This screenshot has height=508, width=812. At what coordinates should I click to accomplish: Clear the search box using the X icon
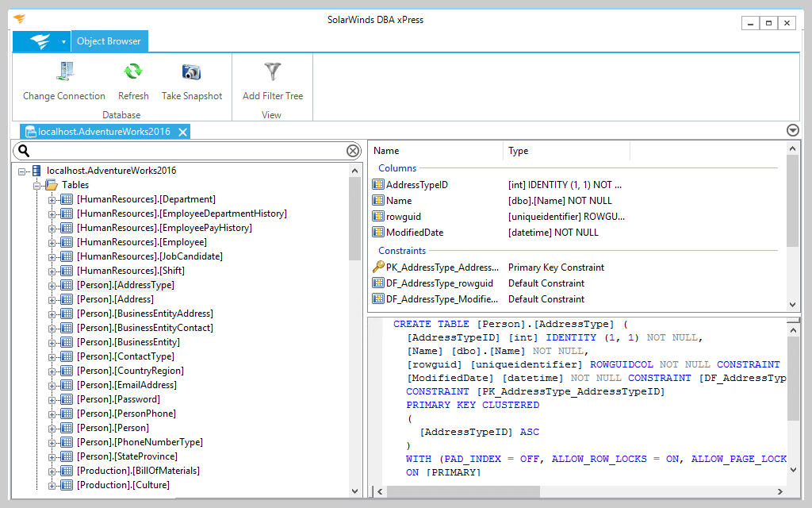pyautogui.click(x=351, y=151)
